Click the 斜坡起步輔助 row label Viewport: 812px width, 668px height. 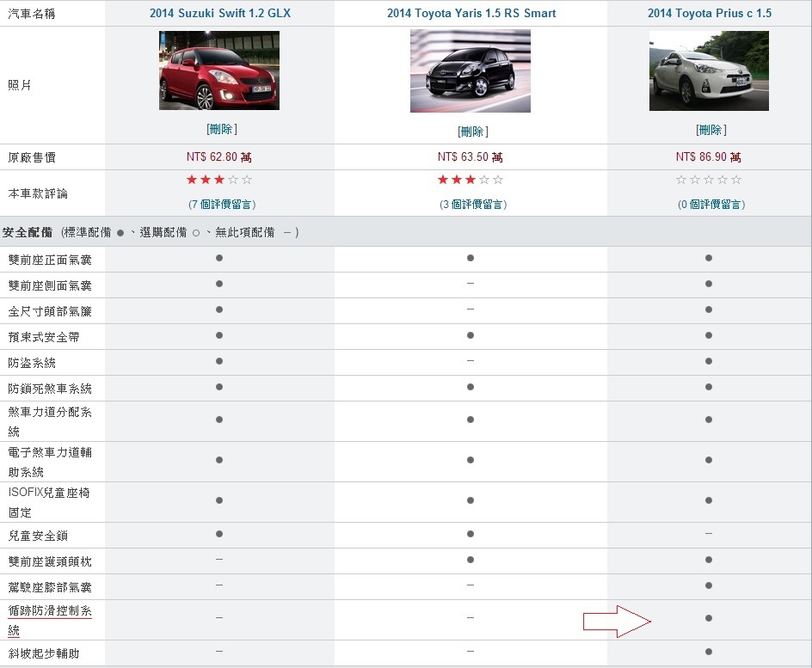coord(44,653)
